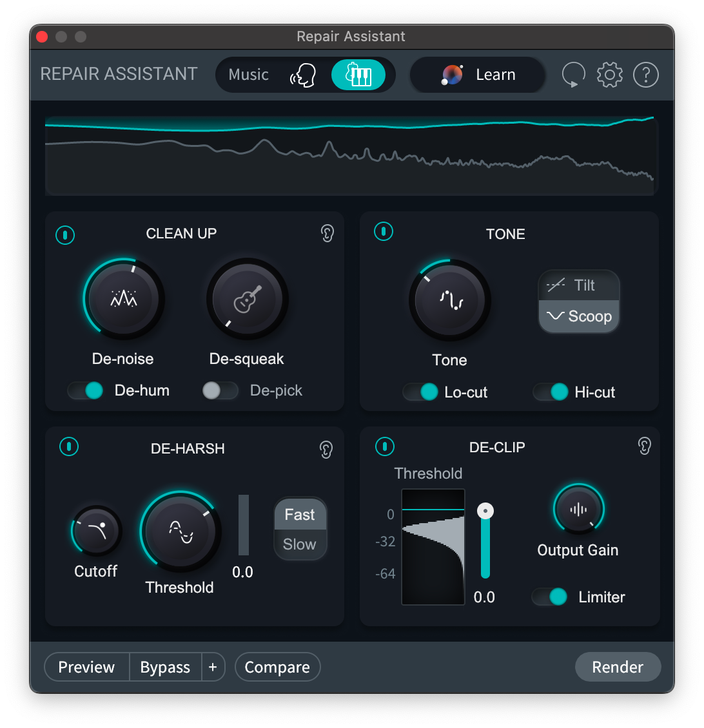Click the De-harsh ear monitor icon
The width and height of the screenshot is (704, 728).
(326, 449)
